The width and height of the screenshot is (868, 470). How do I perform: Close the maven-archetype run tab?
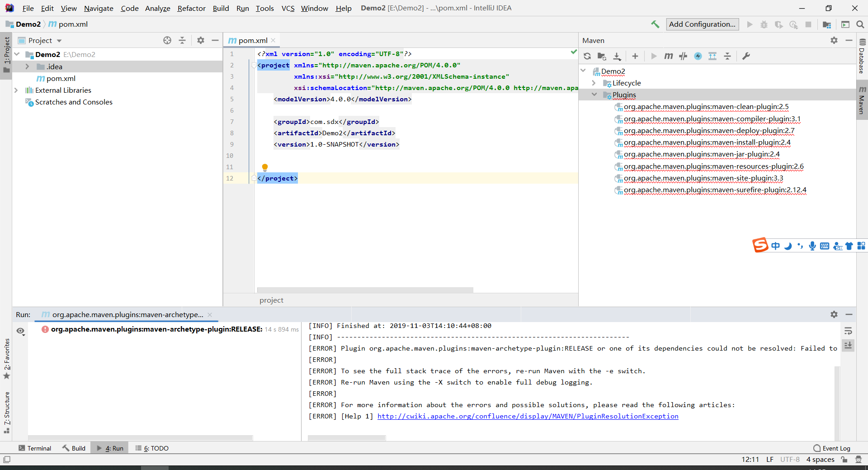pyautogui.click(x=210, y=314)
